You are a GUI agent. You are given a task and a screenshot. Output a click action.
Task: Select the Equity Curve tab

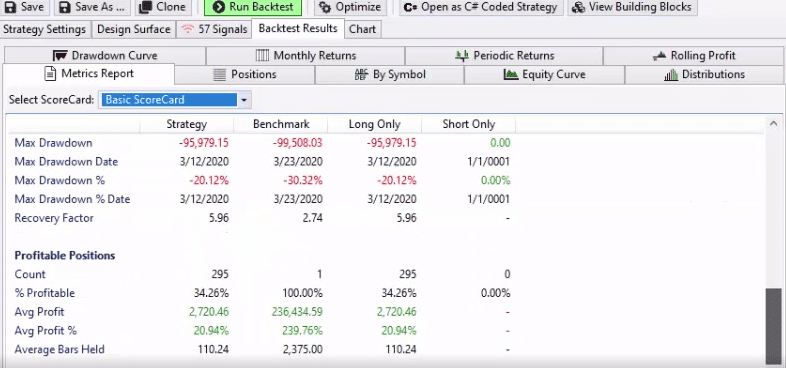[x=544, y=75]
